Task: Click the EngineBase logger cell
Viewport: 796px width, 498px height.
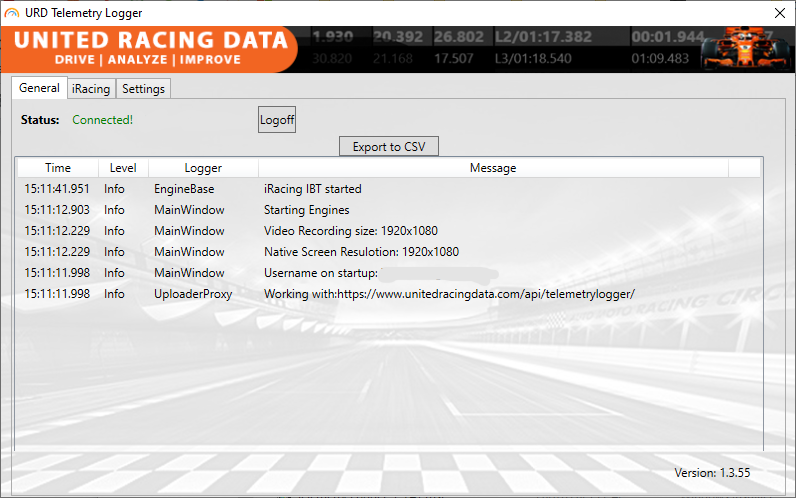Action: [184, 189]
